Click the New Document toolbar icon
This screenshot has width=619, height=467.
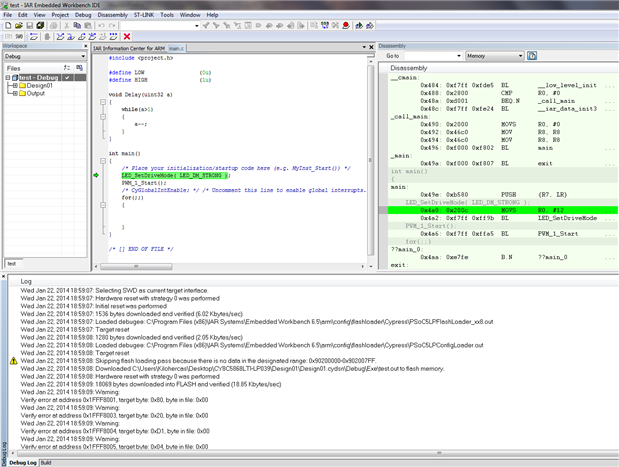click(x=6, y=25)
